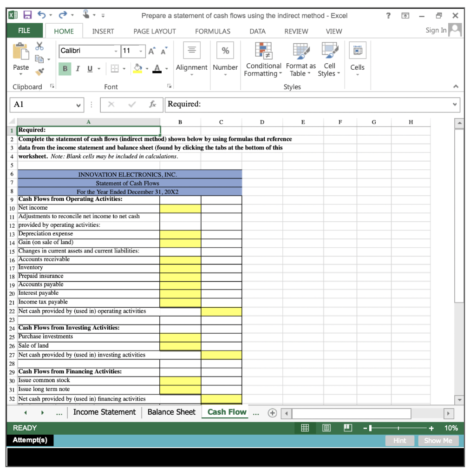Open the Name Box A1 dropdown
Screen dimensions: 470x476
click(78, 106)
